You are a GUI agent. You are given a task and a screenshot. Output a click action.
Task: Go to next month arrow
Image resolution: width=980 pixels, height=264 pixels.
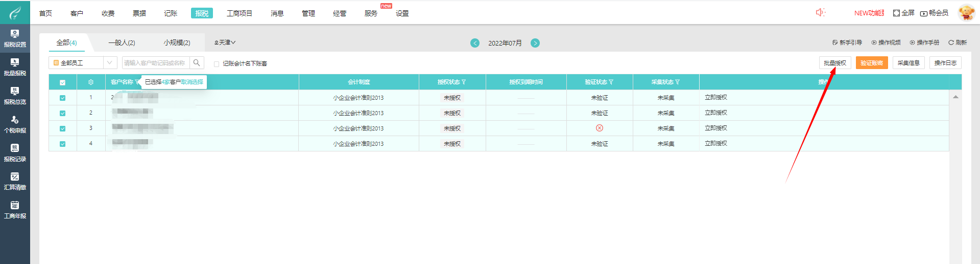pyautogui.click(x=535, y=43)
